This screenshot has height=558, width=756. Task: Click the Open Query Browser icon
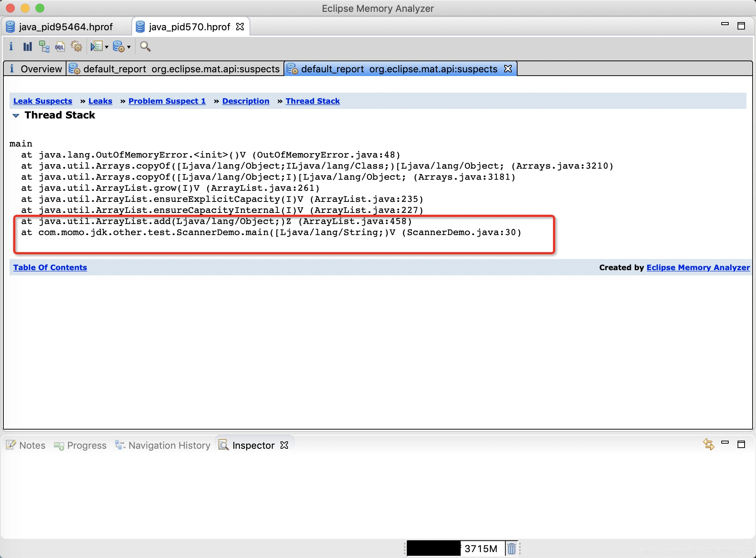coord(118,46)
